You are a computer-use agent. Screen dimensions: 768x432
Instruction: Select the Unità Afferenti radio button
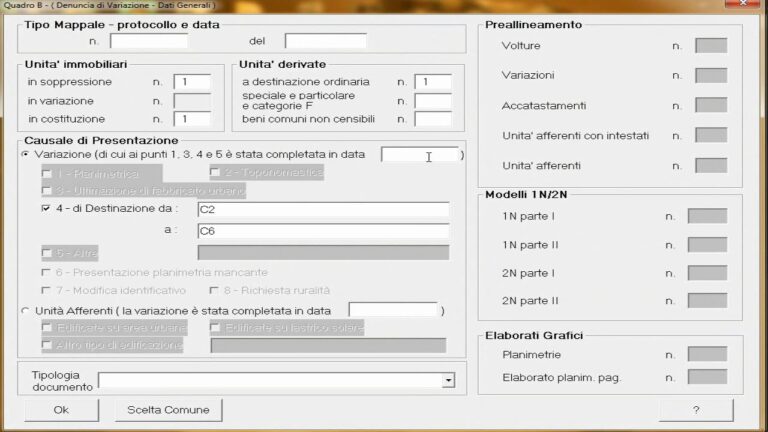[25, 311]
